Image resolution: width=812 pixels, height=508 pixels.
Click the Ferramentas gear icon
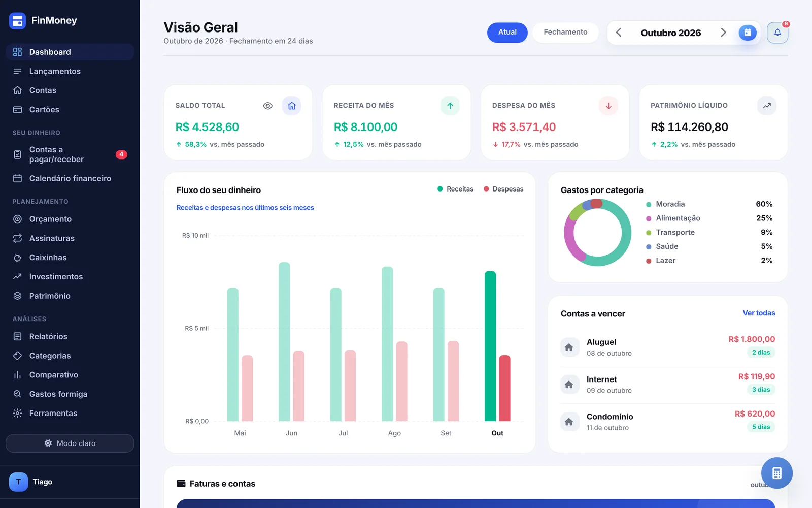click(17, 413)
